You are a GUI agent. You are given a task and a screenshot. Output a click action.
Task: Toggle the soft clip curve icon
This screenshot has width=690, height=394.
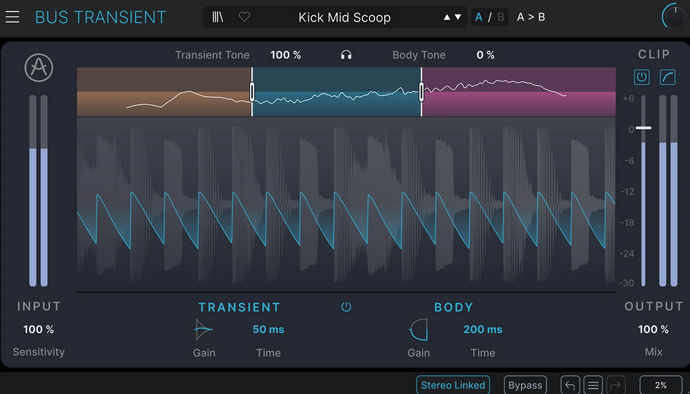coord(668,77)
